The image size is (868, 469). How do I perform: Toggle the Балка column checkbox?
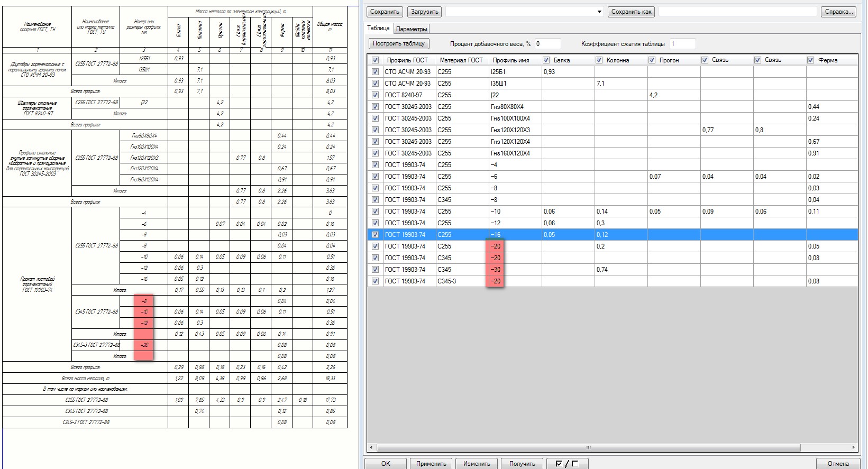click(546, 60)
